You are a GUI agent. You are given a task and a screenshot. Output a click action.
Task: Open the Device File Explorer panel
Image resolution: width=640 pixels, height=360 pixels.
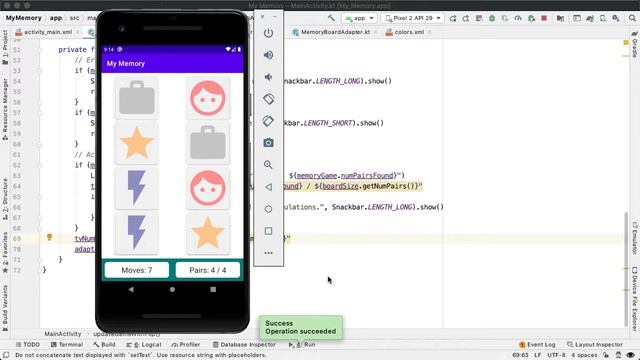tap(635, 299)
